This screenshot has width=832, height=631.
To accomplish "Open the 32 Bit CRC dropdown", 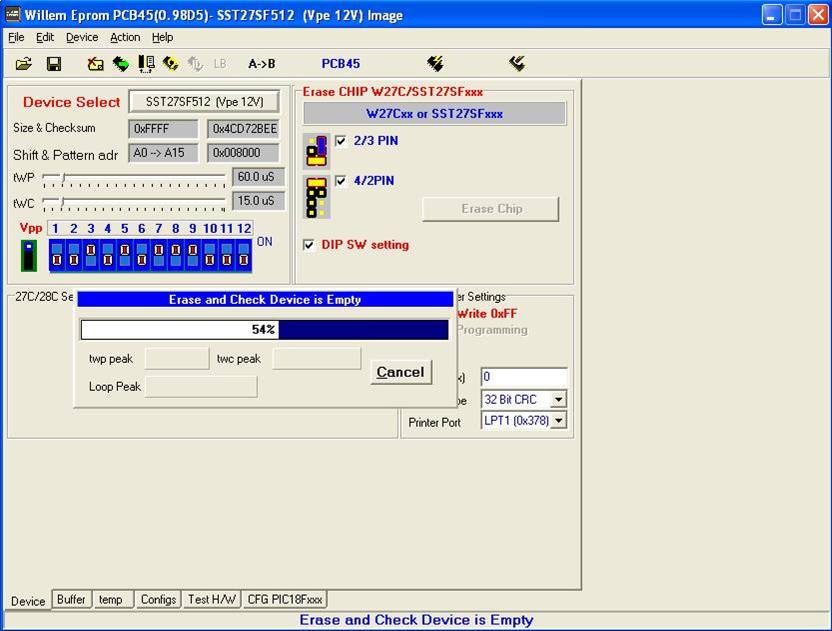I will point(558,399).
